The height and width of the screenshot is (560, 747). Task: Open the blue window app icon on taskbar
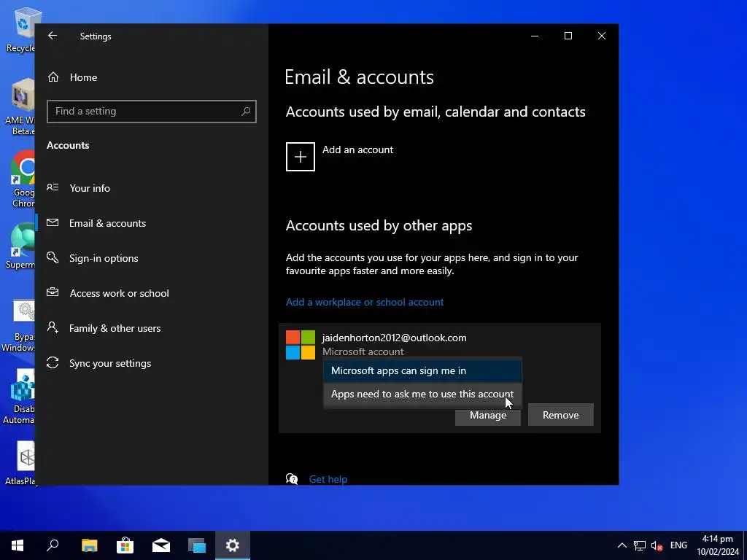coord(197,545)
